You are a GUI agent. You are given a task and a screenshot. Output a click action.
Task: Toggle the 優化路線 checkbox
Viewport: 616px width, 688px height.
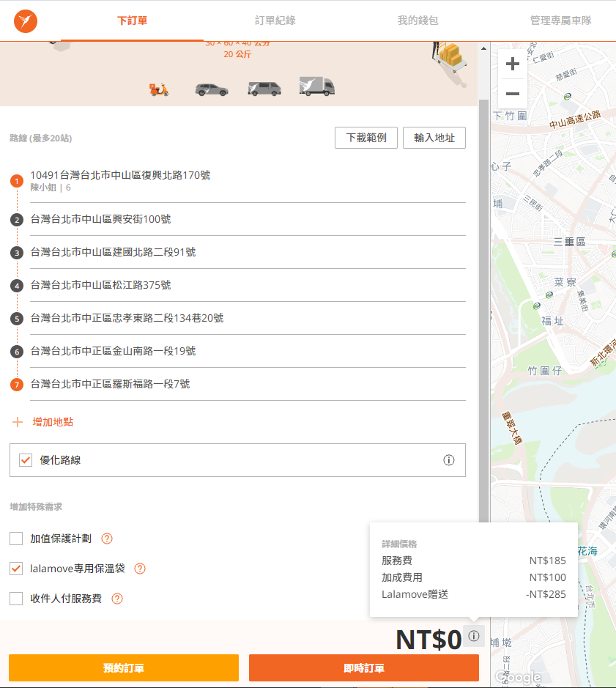pyautogui.click(x=26, y=460)
